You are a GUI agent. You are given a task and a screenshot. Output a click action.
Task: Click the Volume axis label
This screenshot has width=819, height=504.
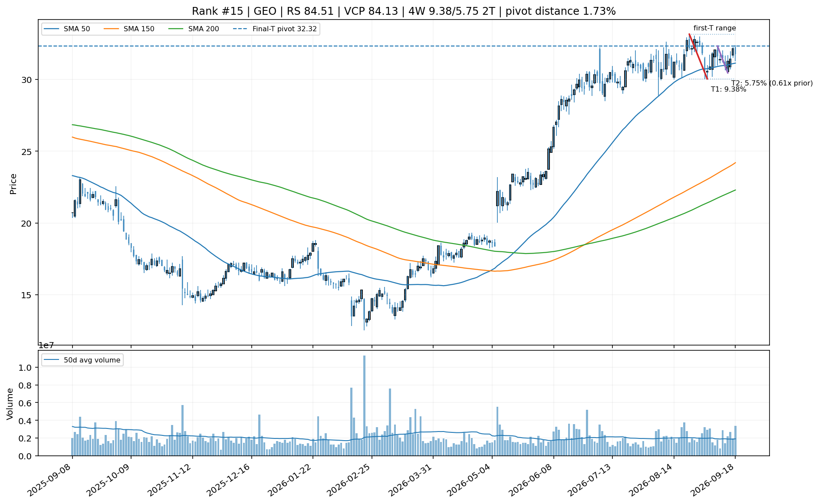click(x=10, y=404)
